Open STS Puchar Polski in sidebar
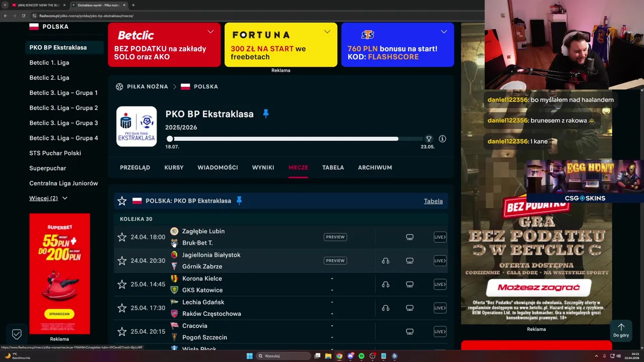The width and height of the screenshot is (644, 362). pos(55,153)
